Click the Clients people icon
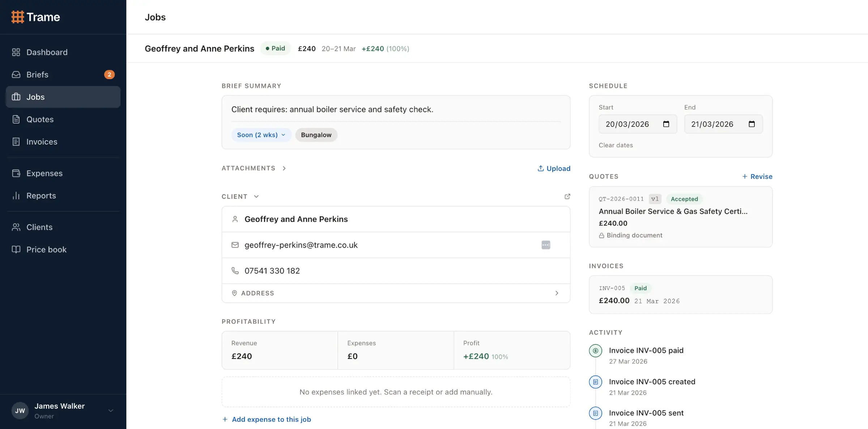Image resolution: width=868 pixels, height=429 pixels. (16, 227)
